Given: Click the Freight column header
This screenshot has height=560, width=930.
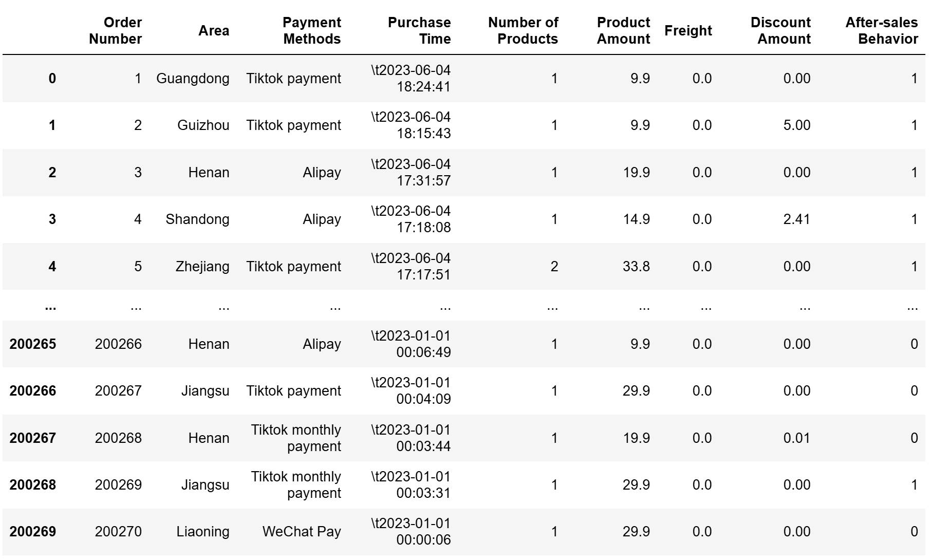Looking at the screenshot, I should [x=688, y=31].
